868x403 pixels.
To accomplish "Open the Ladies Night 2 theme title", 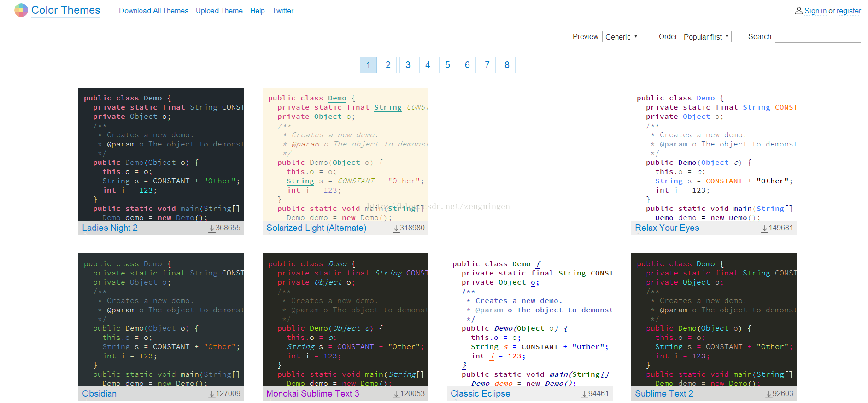I will click(x=110, y=228).
